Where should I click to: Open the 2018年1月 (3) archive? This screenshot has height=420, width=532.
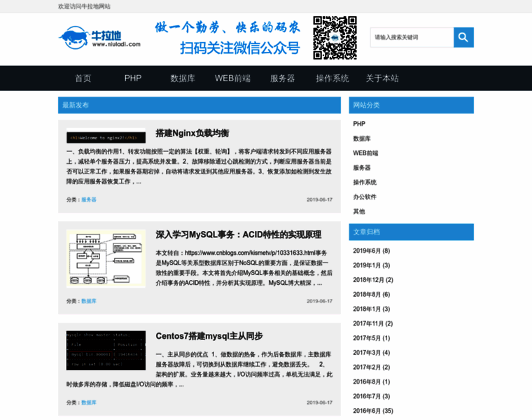click(372, 309)
